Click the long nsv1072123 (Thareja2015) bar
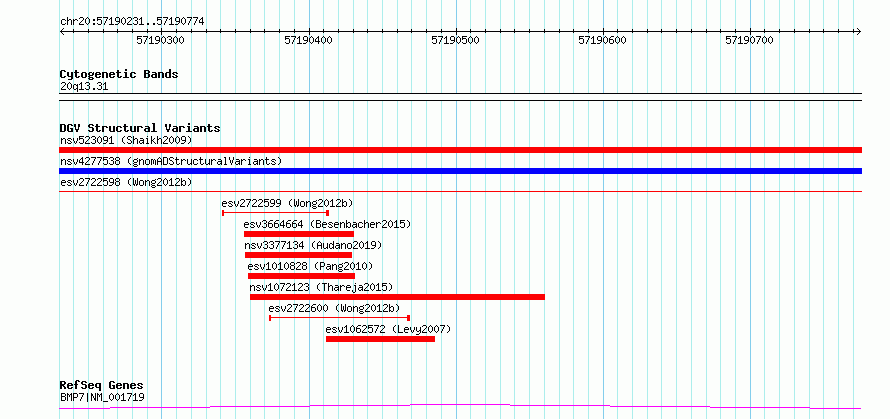Screen dimensions: 890x419 click(x=397, y=297)
